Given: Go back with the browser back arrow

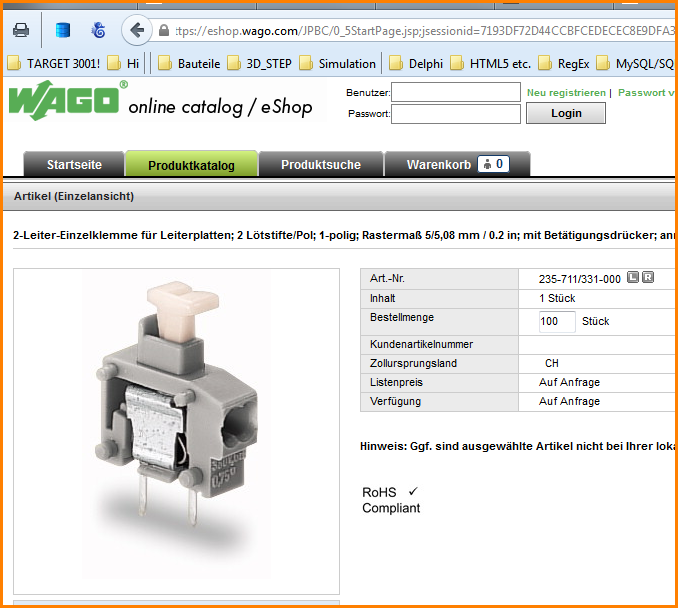Looking at the screenshot, I should coord(137,30).
